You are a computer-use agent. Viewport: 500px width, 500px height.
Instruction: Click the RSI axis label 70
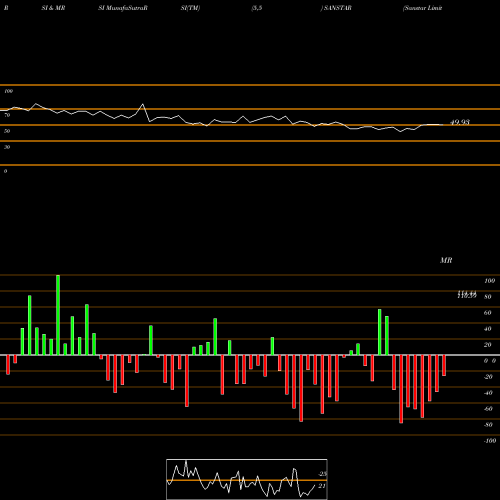[x=7, y=115]
